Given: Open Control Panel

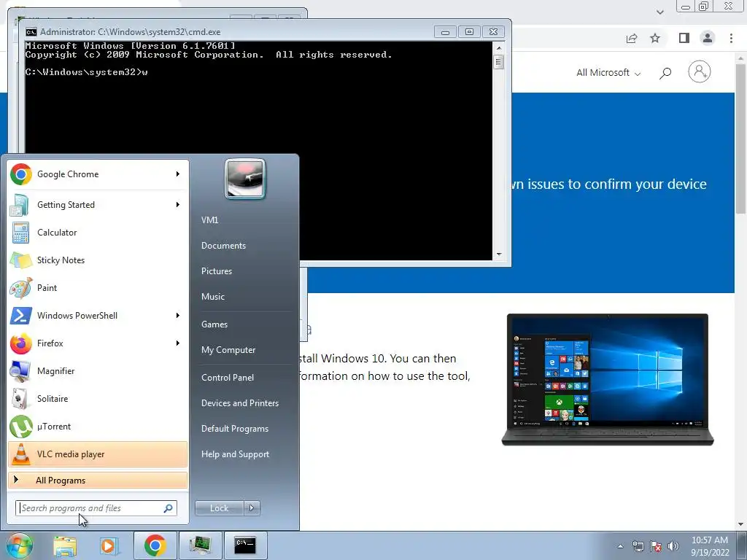Looking at the screenshot, I should 228,378.
